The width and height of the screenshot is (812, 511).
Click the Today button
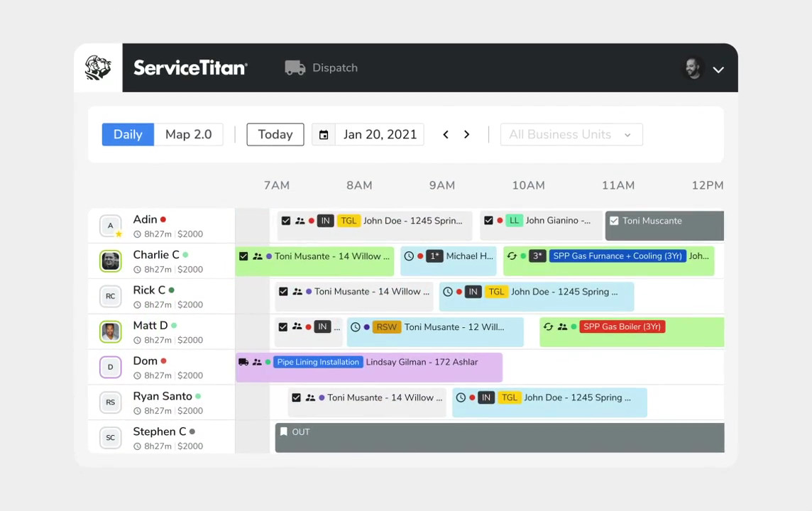[275, 135]
